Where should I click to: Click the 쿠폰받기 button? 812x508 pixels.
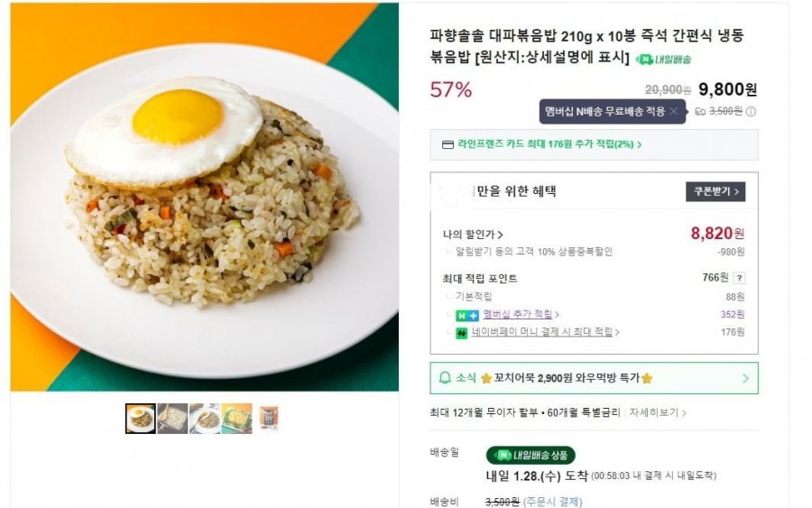click(x=715, y=191)
